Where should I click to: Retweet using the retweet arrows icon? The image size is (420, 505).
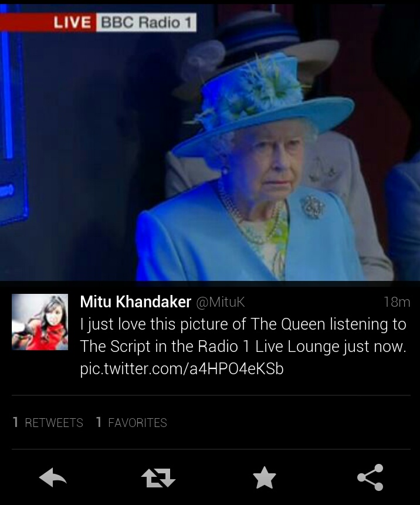pyautogui.click(x=158, y=478)
